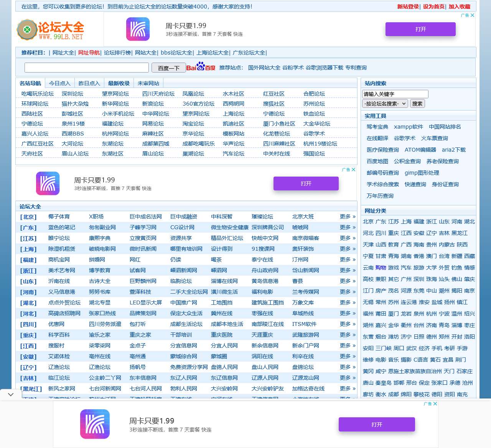Viewport: 491px width, 448px height.
Task: Focus the 请输入关键字 search box
Action: 395,94
